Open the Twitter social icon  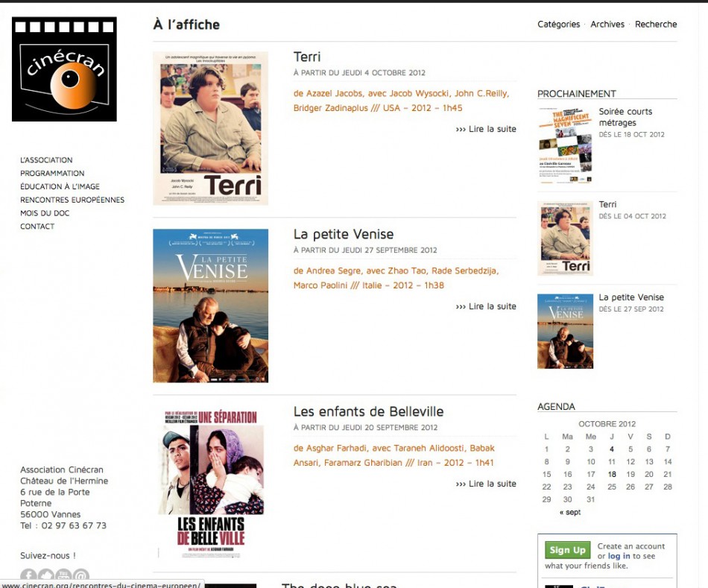(x=46, y=575)
